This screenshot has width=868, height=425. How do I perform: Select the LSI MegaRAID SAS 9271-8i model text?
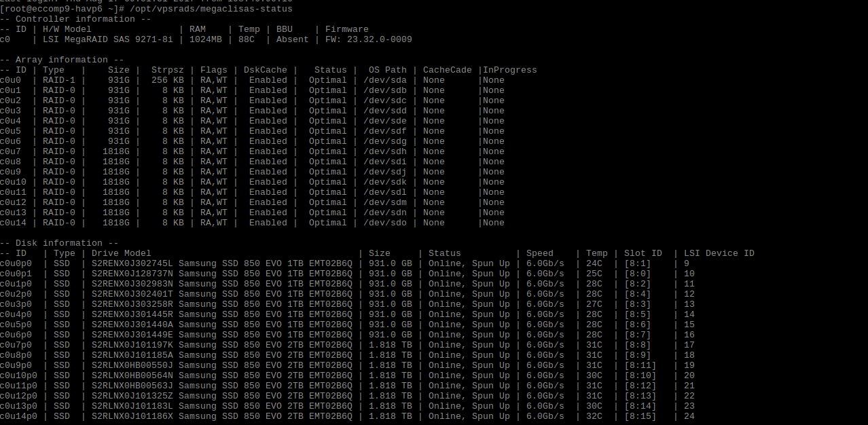[x=108, y=39]
